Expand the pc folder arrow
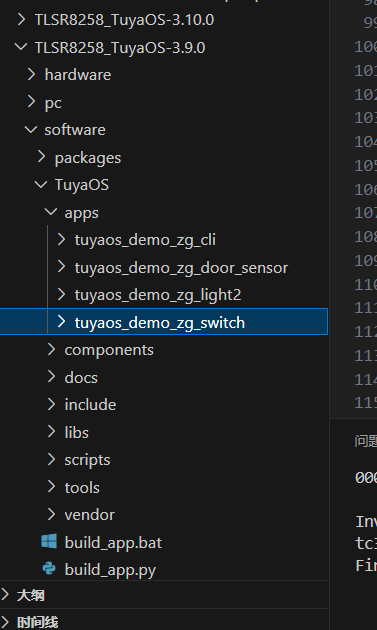The image size is (377, 630). [32, 102]
